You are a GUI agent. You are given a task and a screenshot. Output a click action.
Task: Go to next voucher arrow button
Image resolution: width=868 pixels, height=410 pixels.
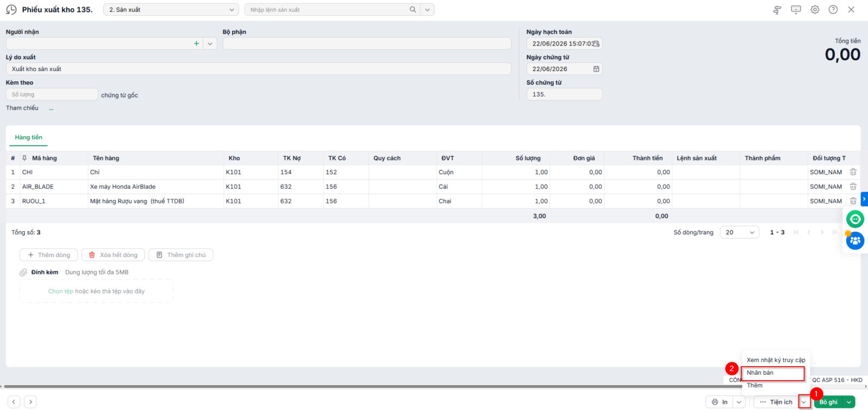click(x=31, y=402)
